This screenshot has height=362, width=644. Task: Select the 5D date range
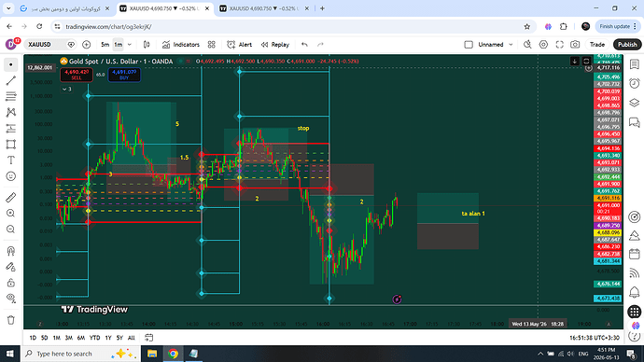point(45,338)
